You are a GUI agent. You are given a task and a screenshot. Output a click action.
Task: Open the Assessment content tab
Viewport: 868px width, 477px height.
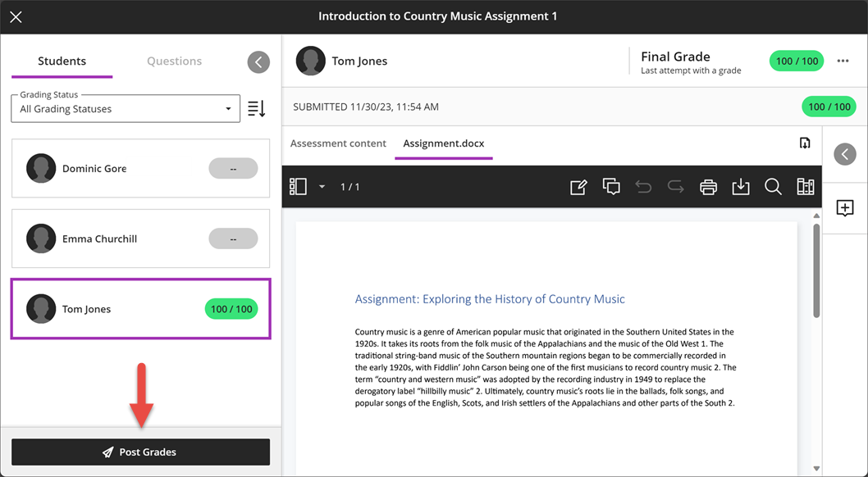(338, 143)
